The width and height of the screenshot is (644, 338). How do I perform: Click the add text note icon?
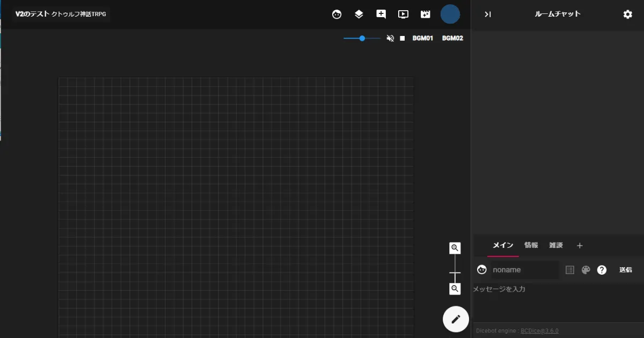381,14
